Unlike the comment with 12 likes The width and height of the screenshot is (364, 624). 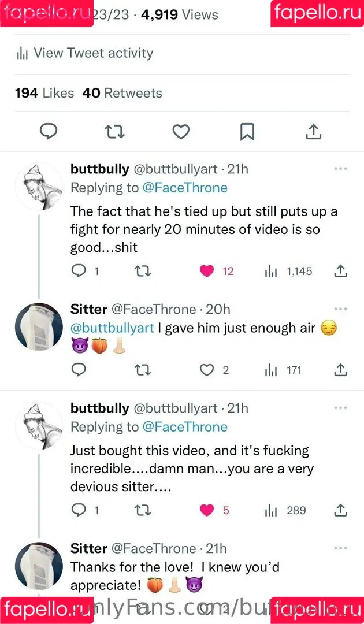click(x=207, y=270)
